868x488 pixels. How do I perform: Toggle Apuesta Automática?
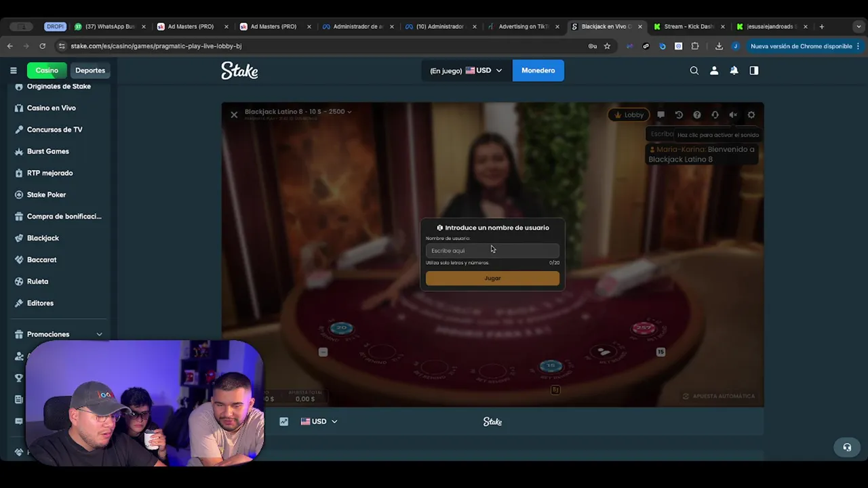[719, 396]
